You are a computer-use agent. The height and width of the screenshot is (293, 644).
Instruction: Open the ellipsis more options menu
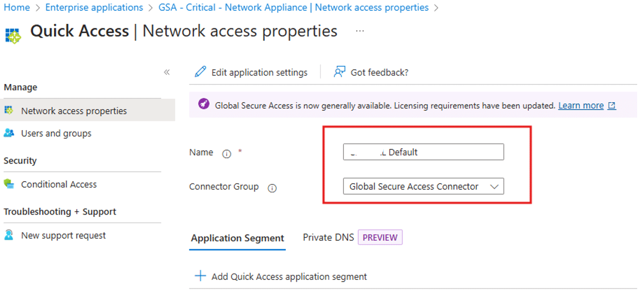coord(360,31)
